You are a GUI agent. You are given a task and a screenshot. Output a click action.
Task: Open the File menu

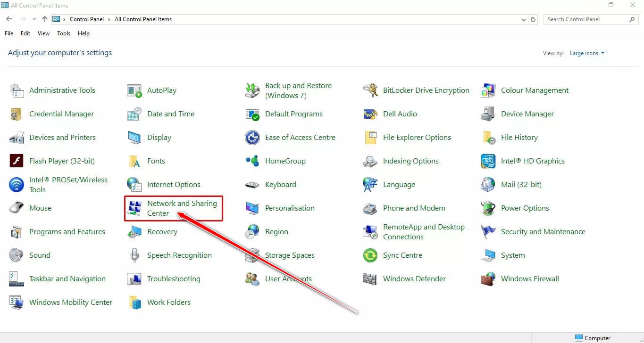[9, 33]
